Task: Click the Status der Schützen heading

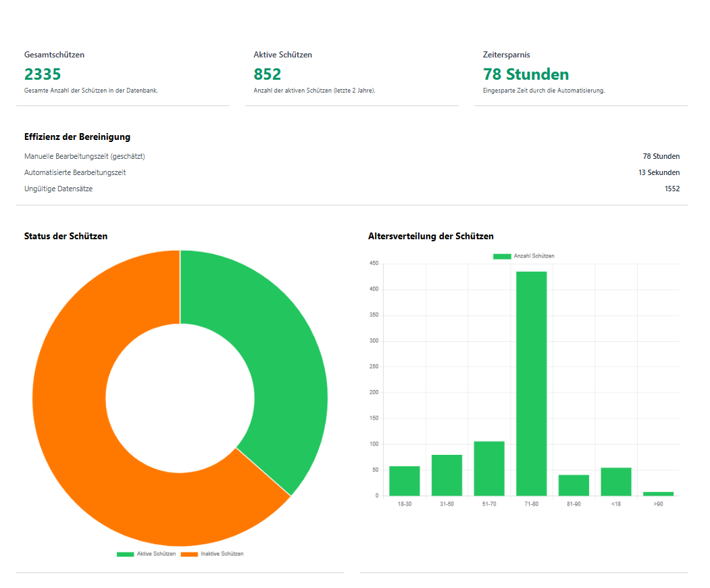Action: [x=66, y=236]
